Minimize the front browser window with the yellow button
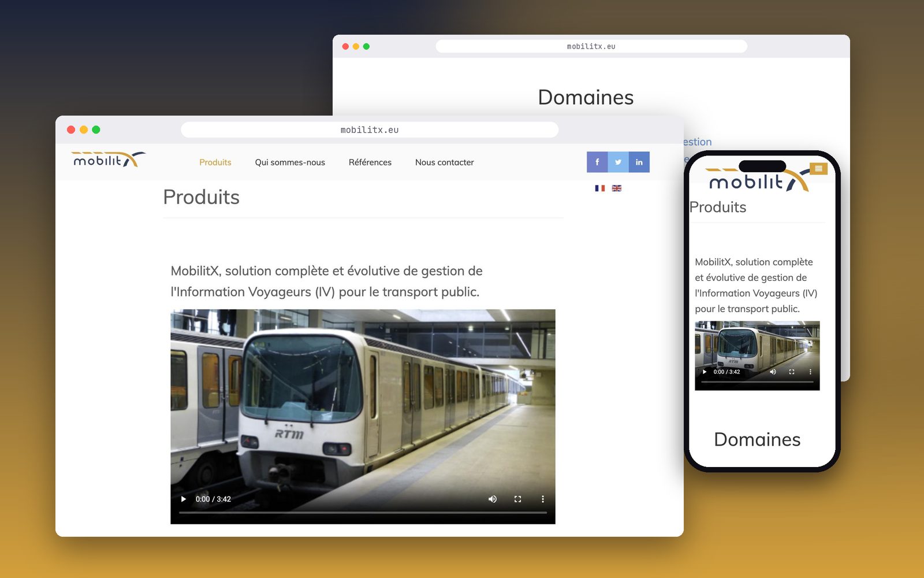 click(84, 129)
